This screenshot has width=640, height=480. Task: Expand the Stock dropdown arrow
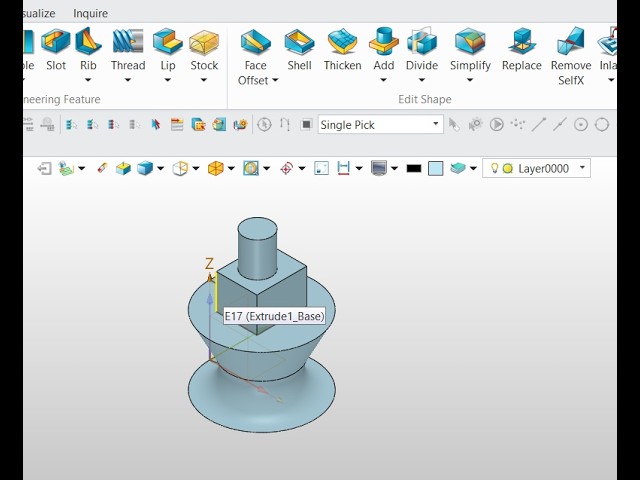coord(204,80)
